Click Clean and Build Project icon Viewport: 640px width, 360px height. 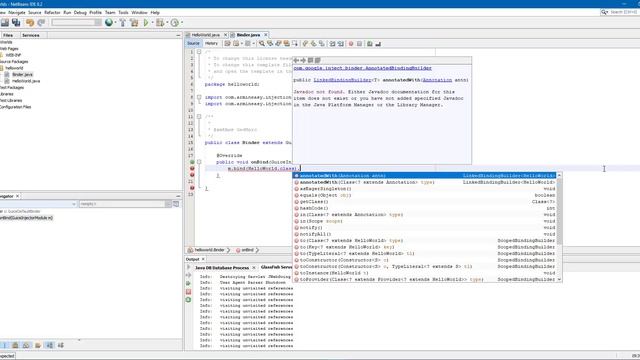134,22
